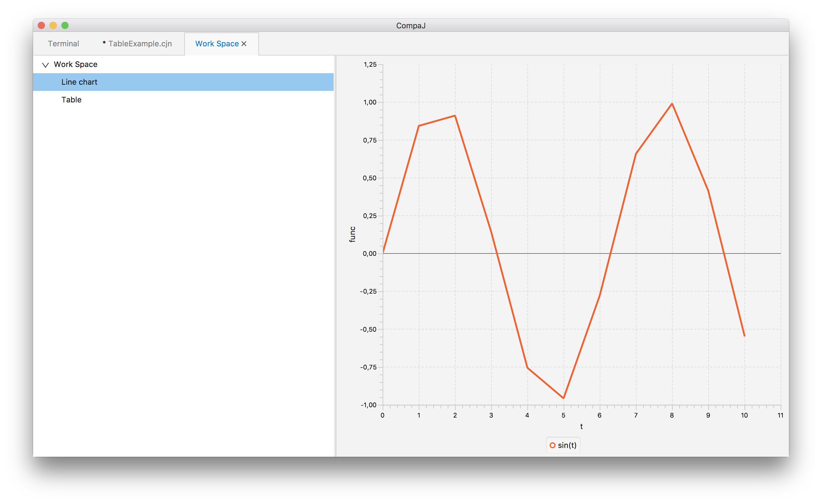Click the sin(t) legend label
The image size is (822, 504).
(567, 445)
